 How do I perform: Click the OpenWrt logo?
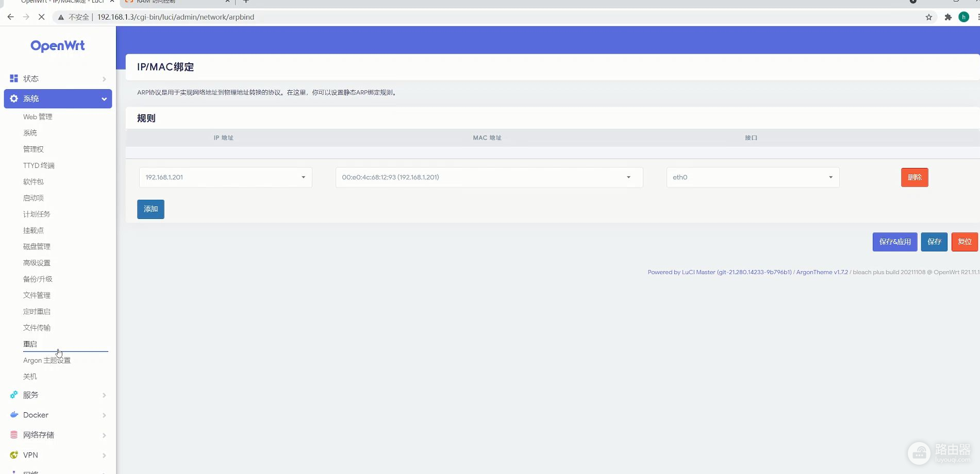[x=58, y=46]
